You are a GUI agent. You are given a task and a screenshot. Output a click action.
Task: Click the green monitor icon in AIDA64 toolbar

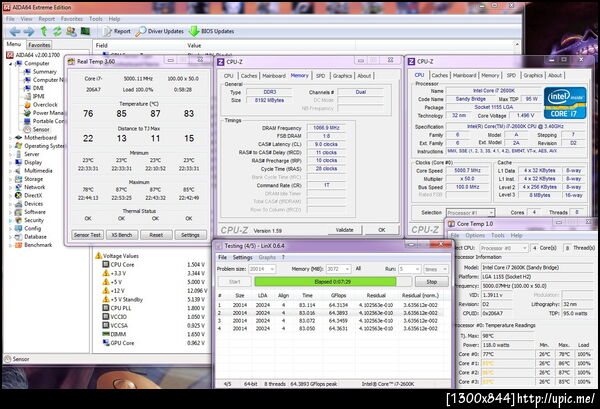coord(85,31)
